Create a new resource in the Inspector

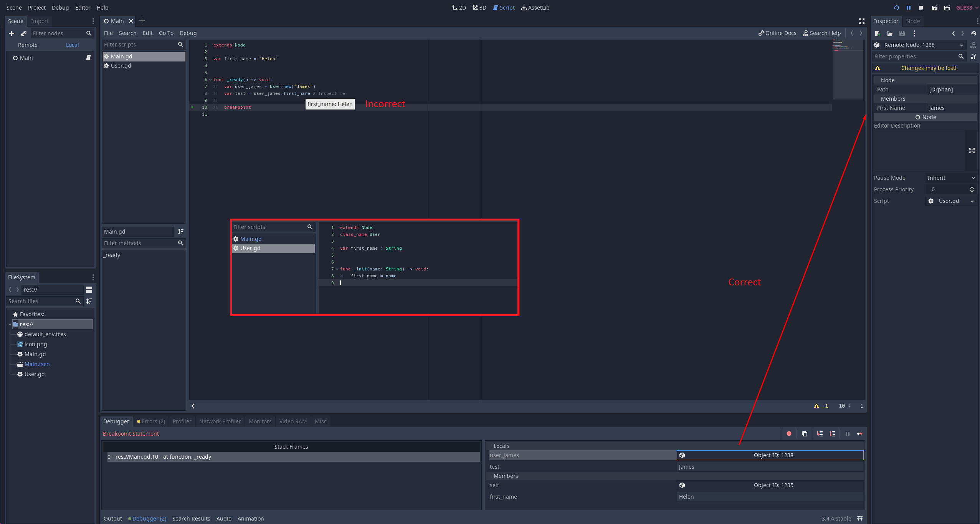877,33
